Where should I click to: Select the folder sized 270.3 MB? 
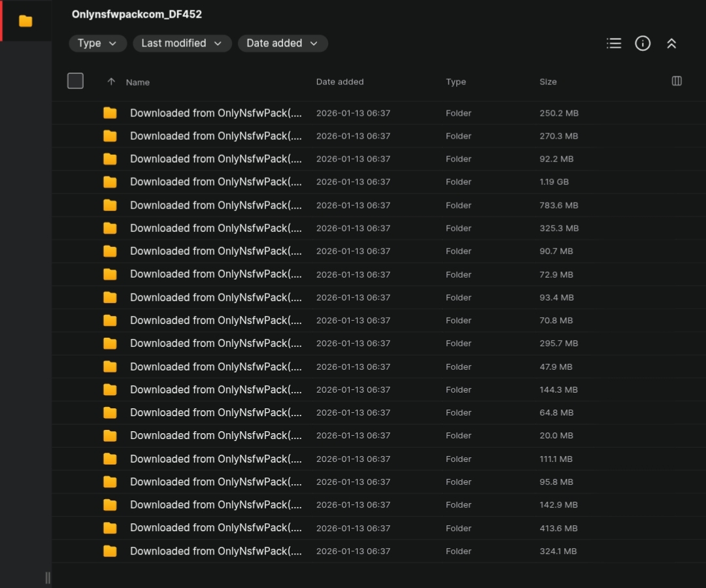pyautogui.click(x=378, y=136)
